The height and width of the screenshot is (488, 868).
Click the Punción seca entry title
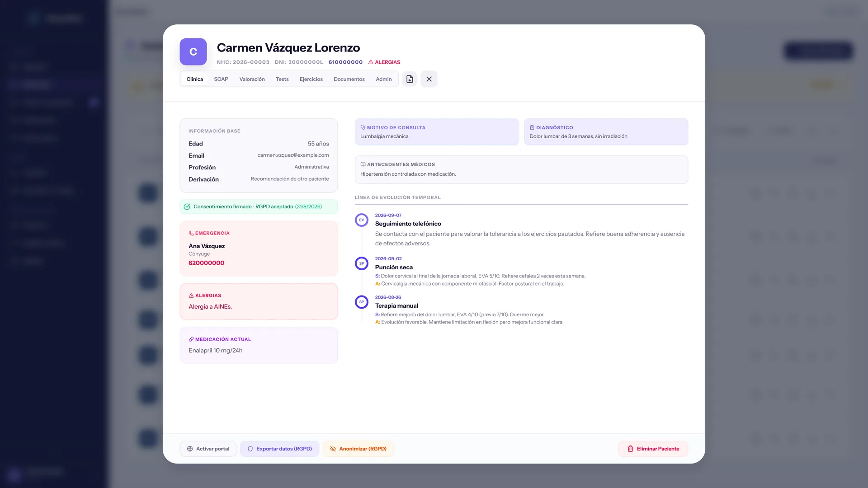click(x=394, y=267)
